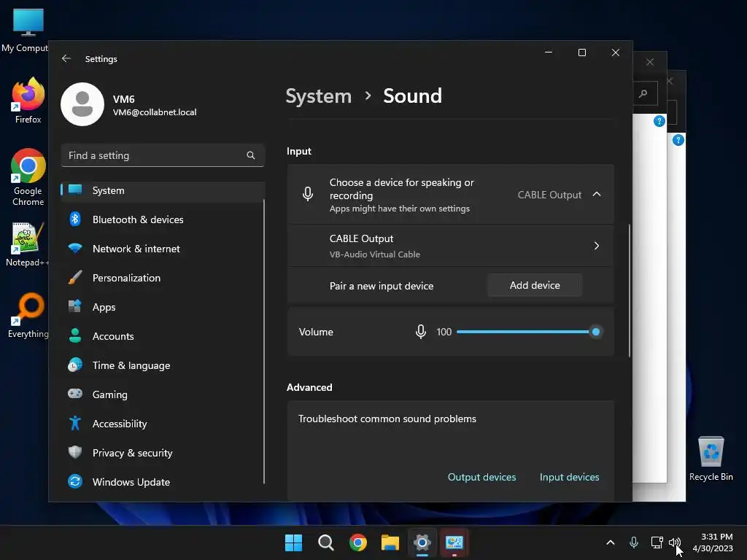747x560 pixels.
Task: Click the 'Advanced' section heading
Action: pos(309,387)
